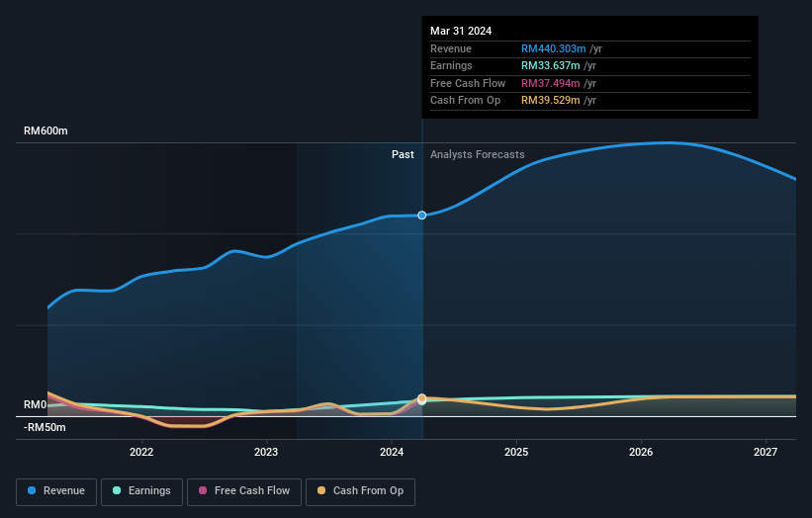The image size is (812, 518).
Task: Select the 2024 x-axis label
Action: click(392, 452)
